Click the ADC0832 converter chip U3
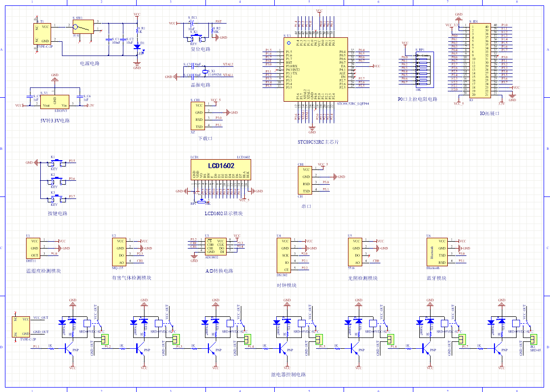Screen dimensions: 550x392 (x=215, y=246)
